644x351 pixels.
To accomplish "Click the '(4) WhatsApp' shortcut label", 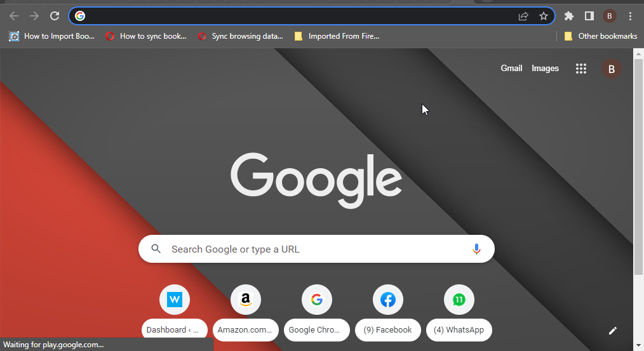I will click(x=459, y=329).
